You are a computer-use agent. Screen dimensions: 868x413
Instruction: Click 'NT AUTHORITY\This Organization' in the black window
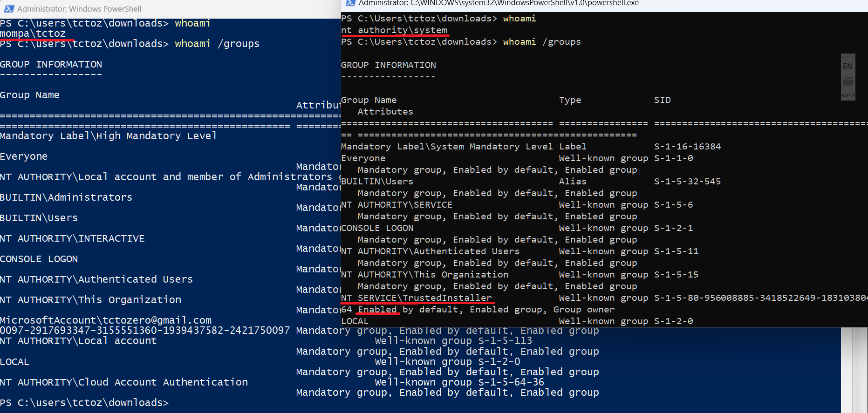(x=425, y=275)
